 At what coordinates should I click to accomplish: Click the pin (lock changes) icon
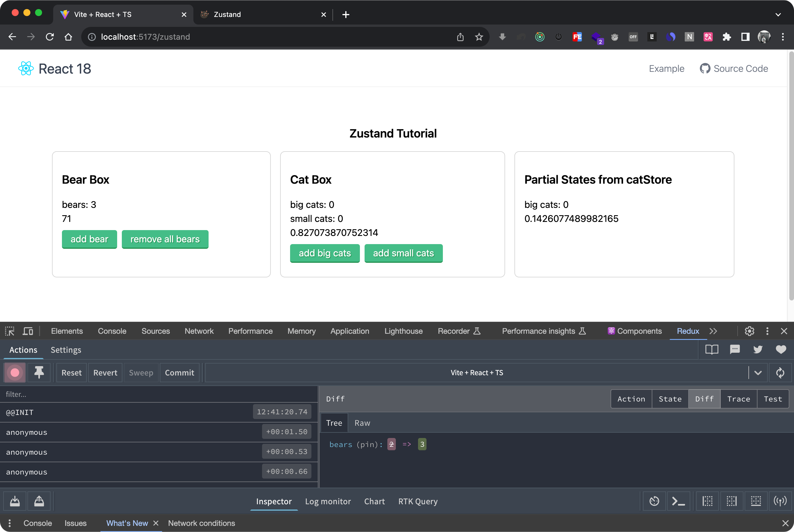[39, 373]
